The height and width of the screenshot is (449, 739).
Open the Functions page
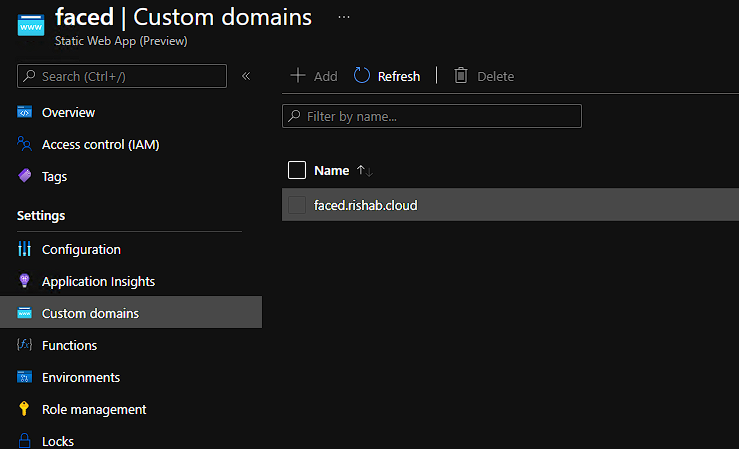click(x=69, y=346)
